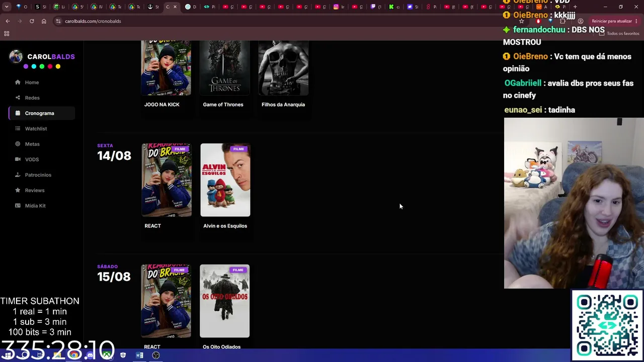
Task: Click the Os Oito Odiados title
Action: [221, 347]
